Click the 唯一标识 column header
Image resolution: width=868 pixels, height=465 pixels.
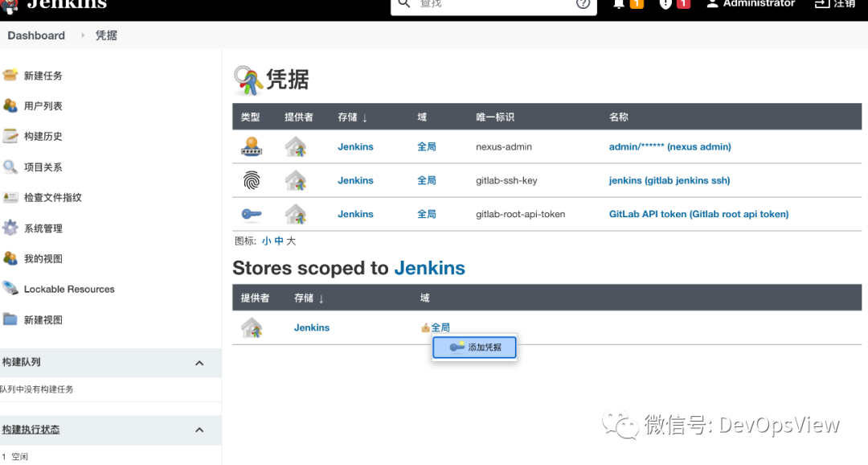point(495,117)
